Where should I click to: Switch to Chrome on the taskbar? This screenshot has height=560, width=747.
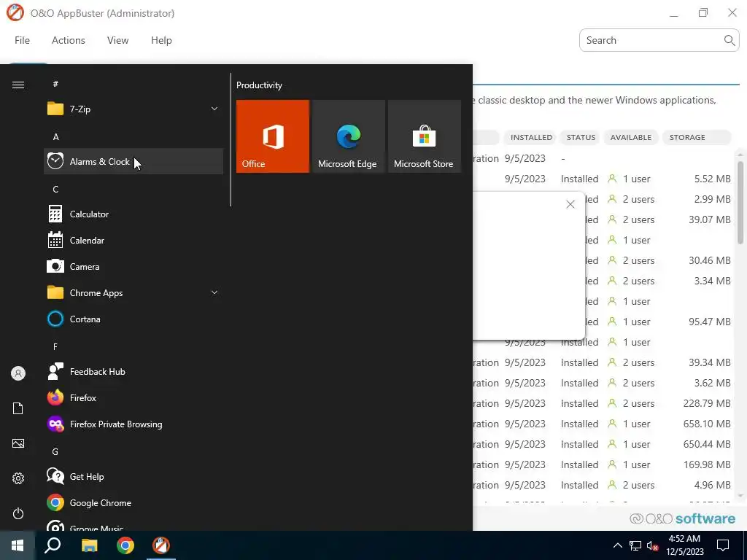[125, 545]
